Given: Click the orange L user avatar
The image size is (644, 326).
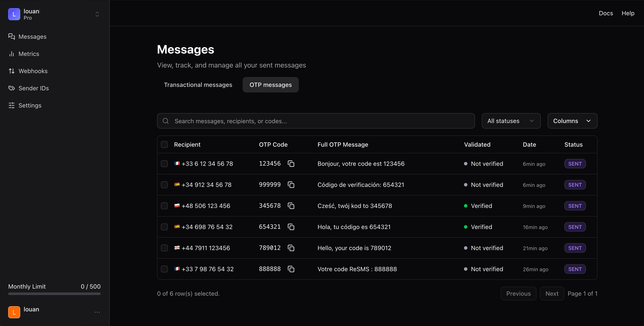Looking at the screenshot, I should (x=14, y=312).
